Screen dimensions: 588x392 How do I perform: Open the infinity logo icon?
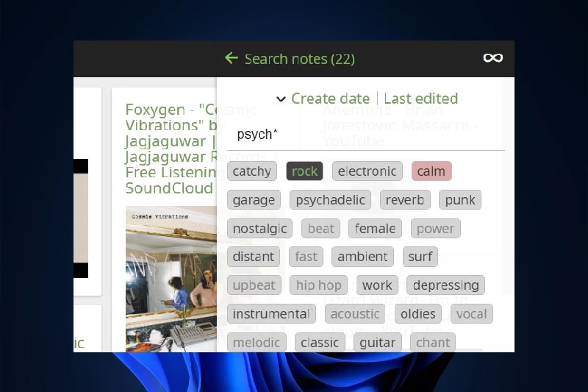492,58
